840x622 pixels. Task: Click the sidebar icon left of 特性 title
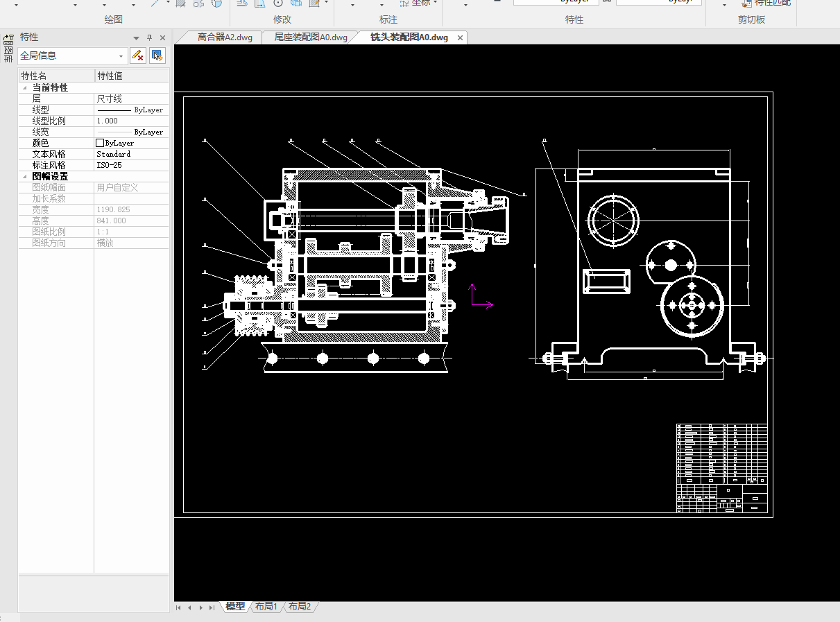coord(8,38)
